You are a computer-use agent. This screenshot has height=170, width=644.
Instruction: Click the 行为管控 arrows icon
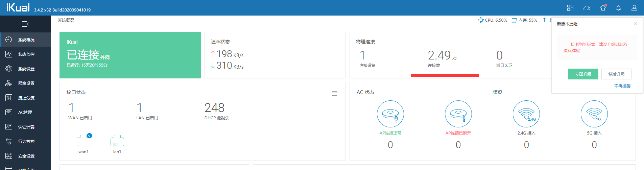click(9, 141)
